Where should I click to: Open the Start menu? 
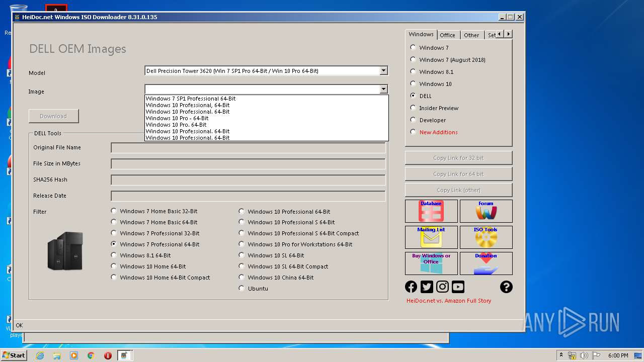pyautogui.click(x=14, y=355)
